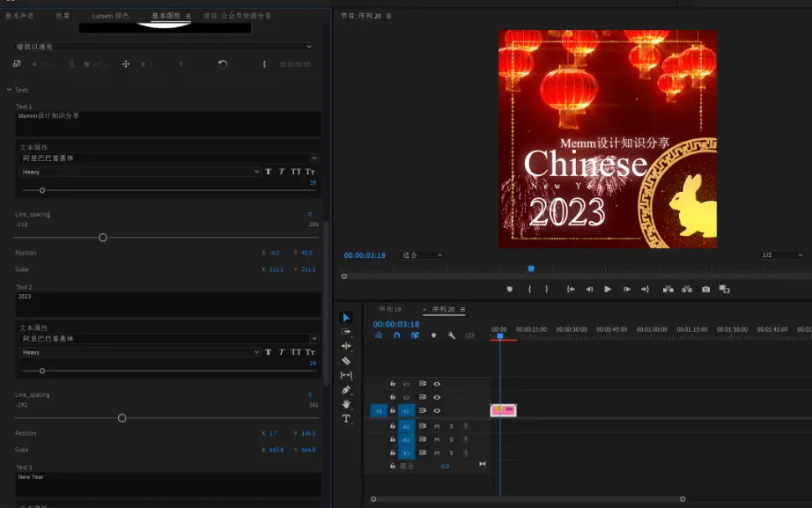Switch to the Lumetri 颜色 tab
This screenshot has width=812, height=508.
110,16
